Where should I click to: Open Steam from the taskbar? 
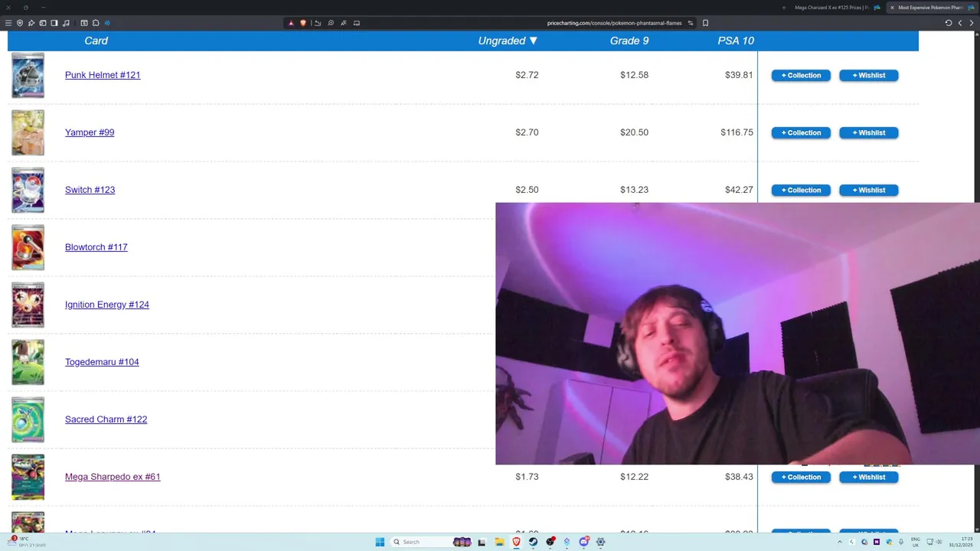[x=533, y=542]
